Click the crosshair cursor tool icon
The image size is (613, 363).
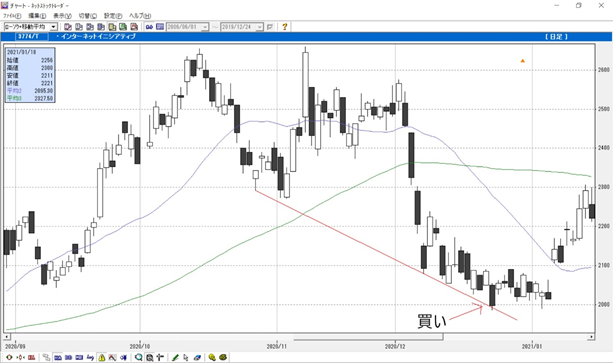(160, 357)
